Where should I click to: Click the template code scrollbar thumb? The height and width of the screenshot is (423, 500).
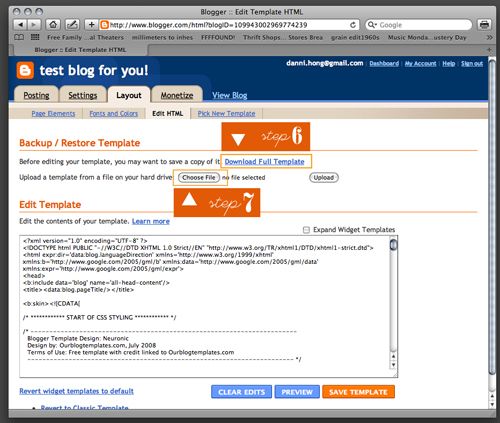tap(393, 245)
